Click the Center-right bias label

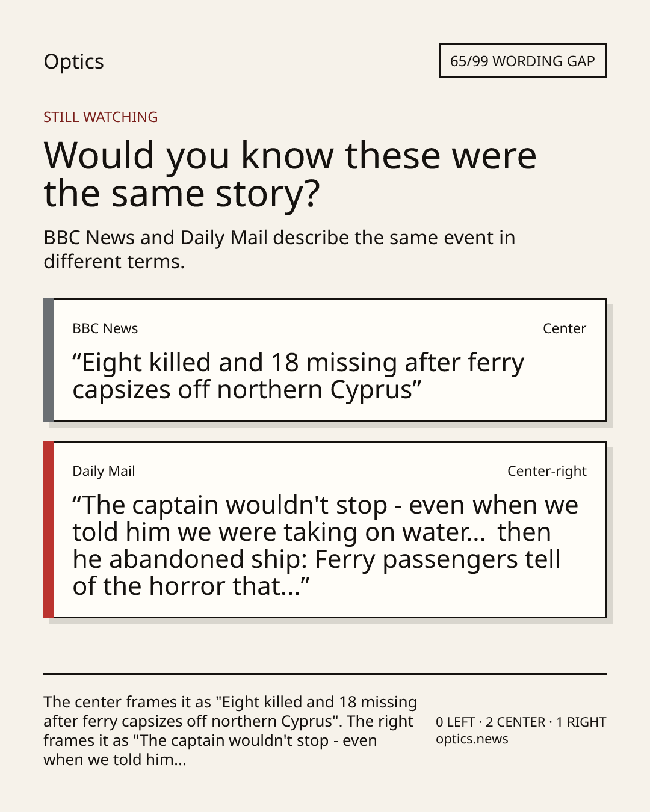click(x=546, y=471)
